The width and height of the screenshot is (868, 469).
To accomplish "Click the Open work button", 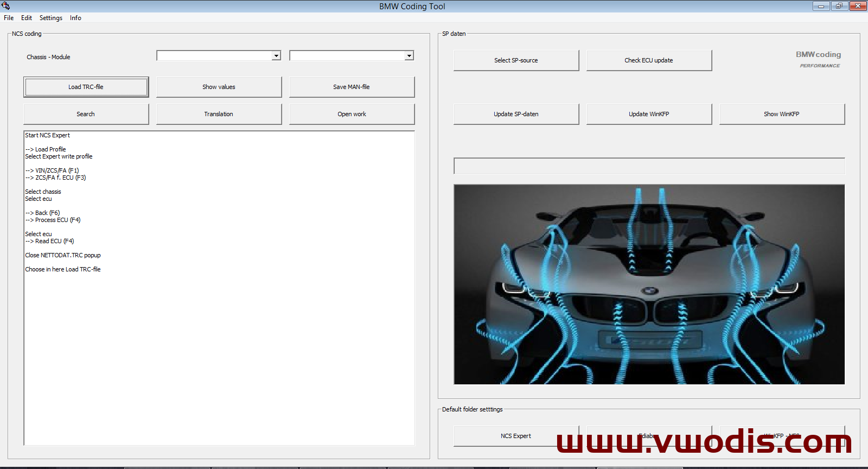I will coord(352,114).
